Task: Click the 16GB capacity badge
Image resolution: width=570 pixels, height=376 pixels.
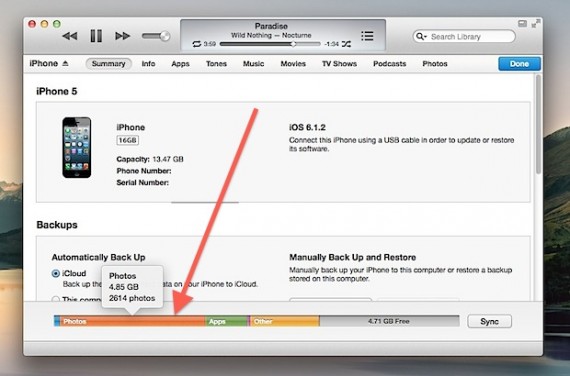Action: pos(127,140)
